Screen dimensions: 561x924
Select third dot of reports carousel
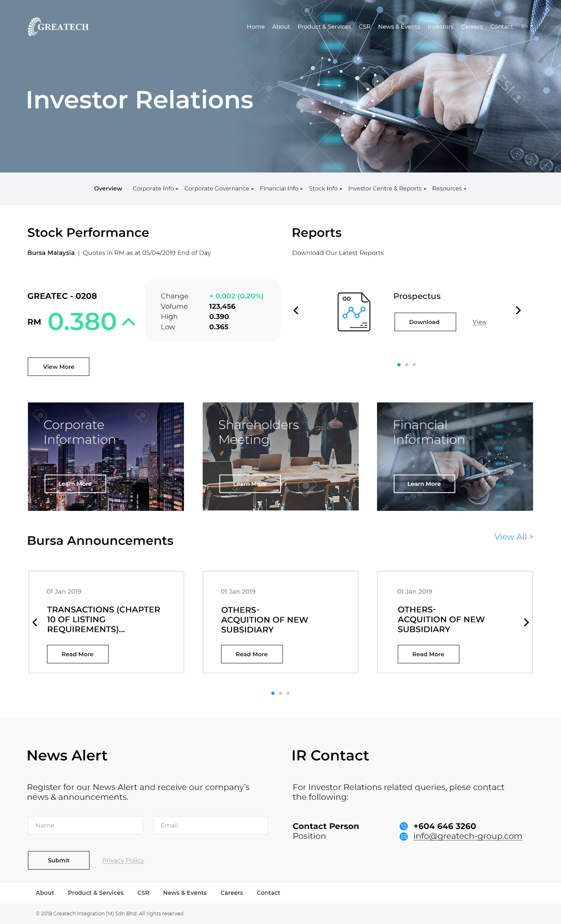click(414, 365)
